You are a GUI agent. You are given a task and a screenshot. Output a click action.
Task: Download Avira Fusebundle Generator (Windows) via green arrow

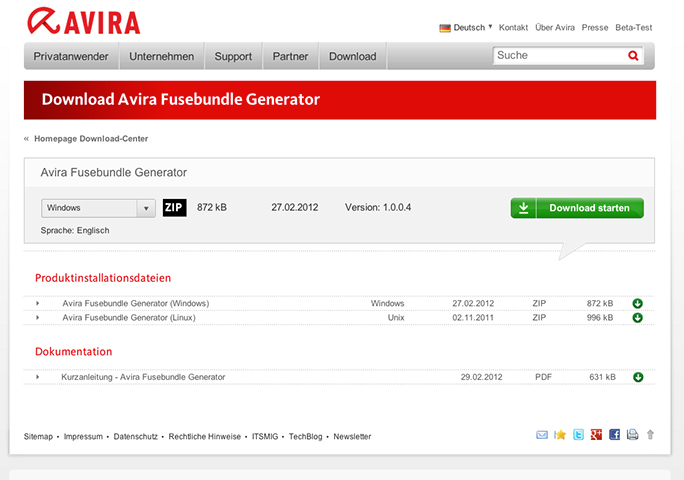coord(637,303)
